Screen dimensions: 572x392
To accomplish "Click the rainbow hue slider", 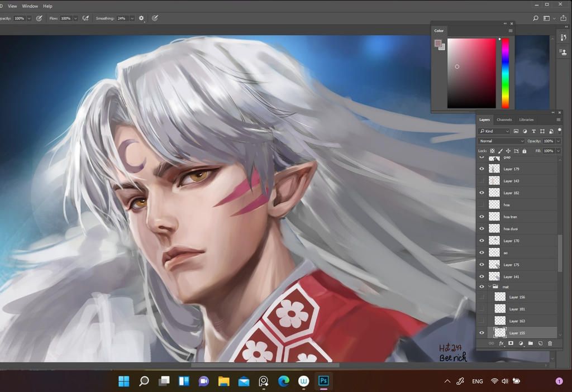I will 505,73.
